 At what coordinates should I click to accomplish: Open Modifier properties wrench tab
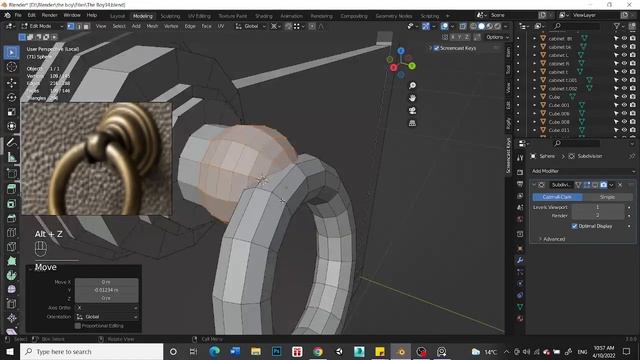pos(520,260)
